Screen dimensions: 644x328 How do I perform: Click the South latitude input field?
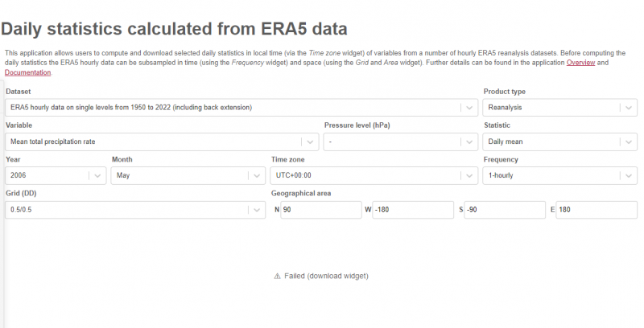coord(505,210)
